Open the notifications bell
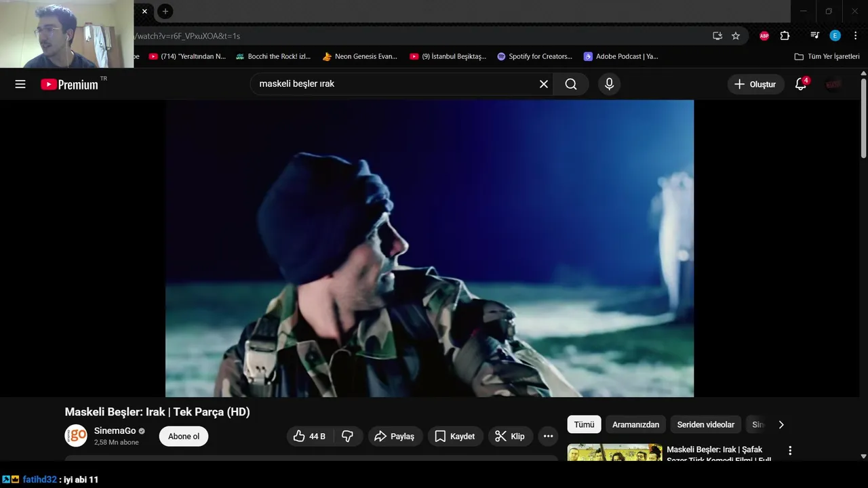868x488 pixels. pos(801,84)
